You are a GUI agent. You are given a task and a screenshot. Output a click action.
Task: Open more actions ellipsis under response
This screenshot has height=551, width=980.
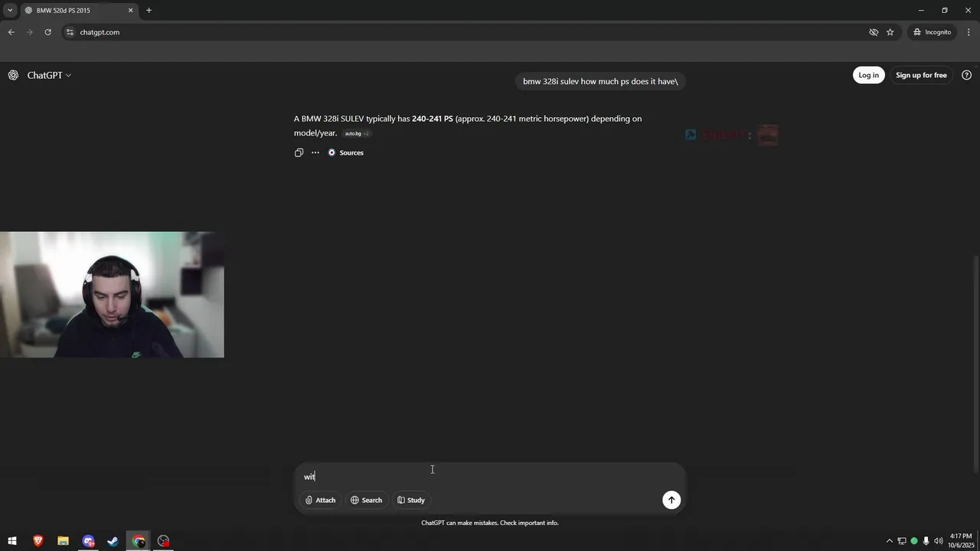click(315, 152)
